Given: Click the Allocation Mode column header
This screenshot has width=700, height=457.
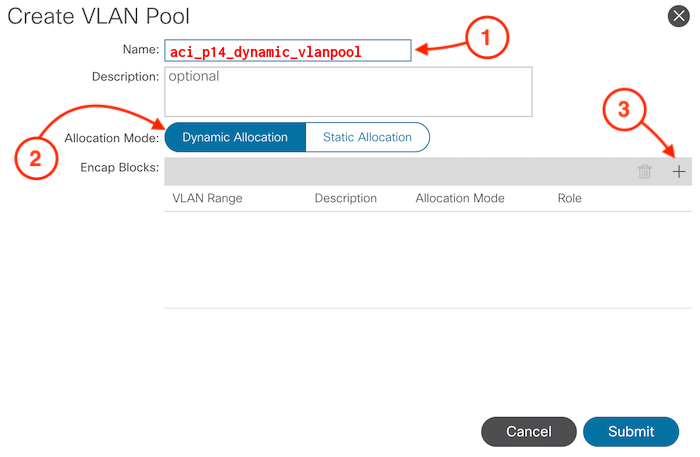Looking at the screenshot, I should pyautogui.click(x=460, y=198).
